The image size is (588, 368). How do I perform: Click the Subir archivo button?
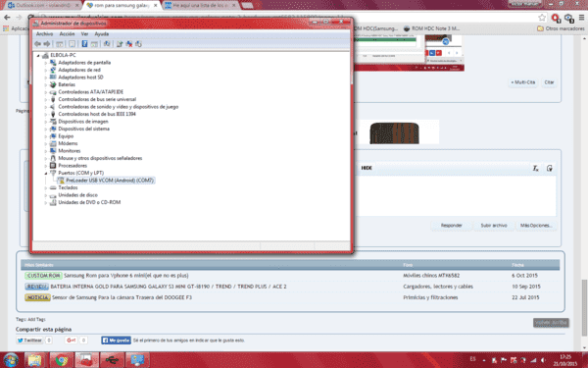pos(494,226)
